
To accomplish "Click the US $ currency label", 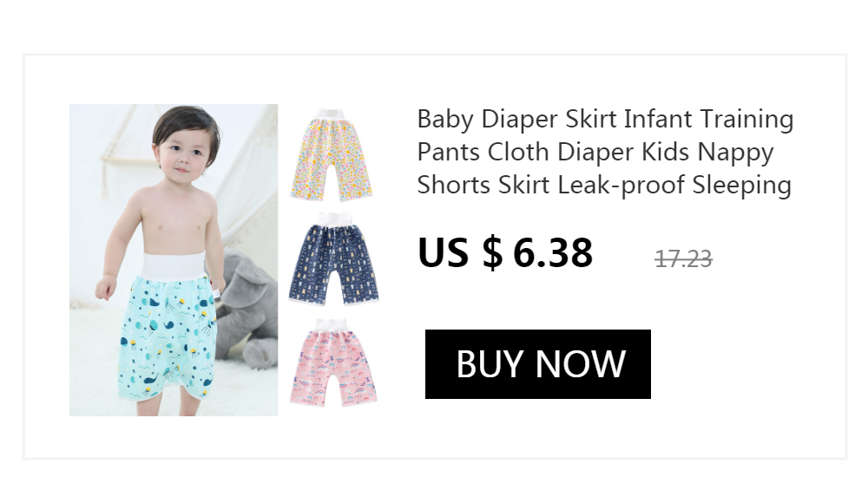I will click(x=460, y=253).
